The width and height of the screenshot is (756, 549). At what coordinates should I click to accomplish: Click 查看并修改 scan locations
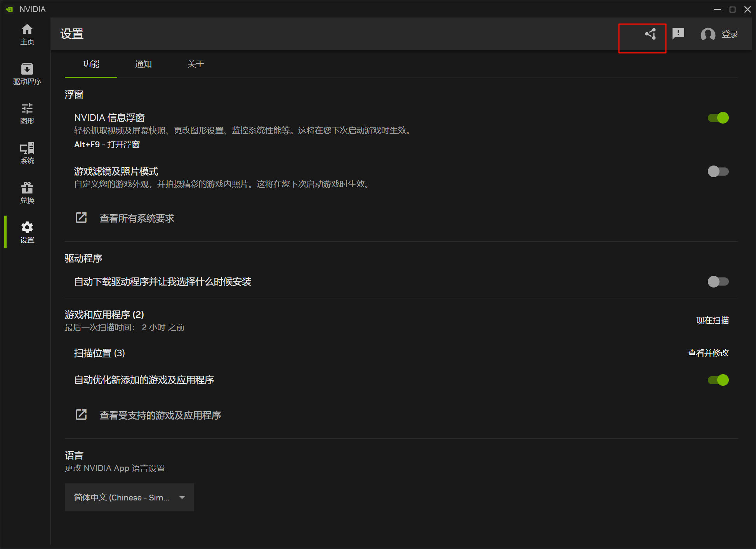pos(708,353)
